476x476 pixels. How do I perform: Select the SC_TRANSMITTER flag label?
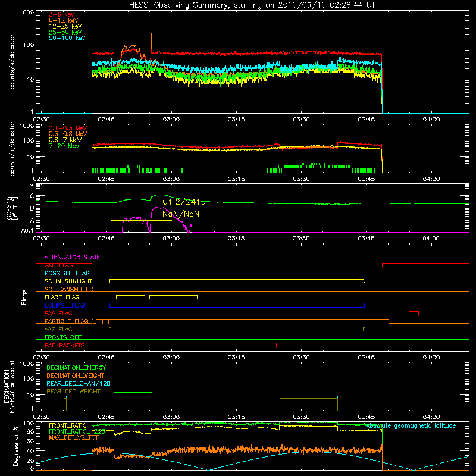68,289
